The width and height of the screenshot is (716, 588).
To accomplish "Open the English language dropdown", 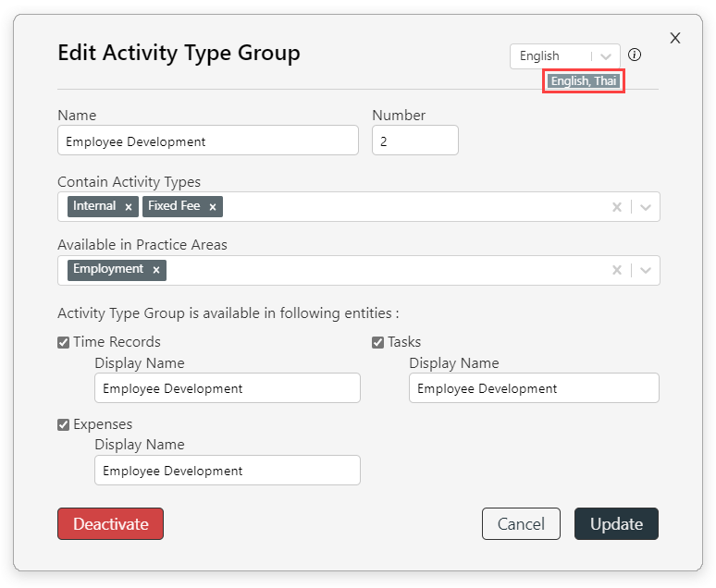I will tap(565, 56).
